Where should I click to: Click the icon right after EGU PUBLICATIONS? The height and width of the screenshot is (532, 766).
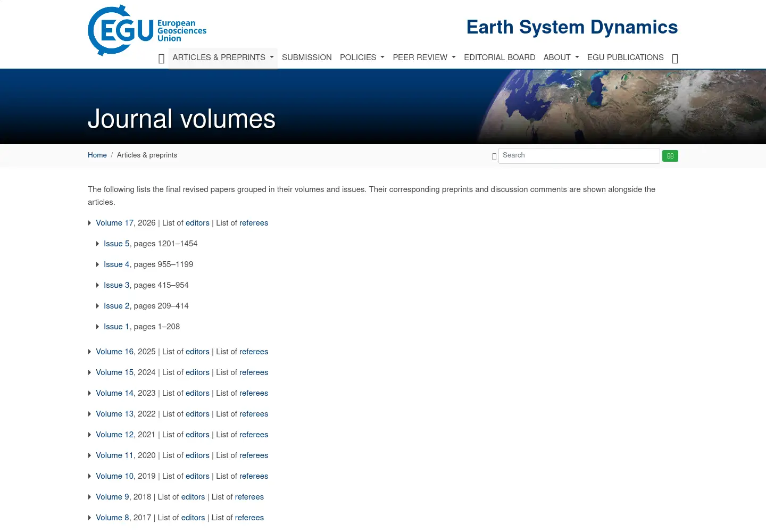(x=675, y=59)
